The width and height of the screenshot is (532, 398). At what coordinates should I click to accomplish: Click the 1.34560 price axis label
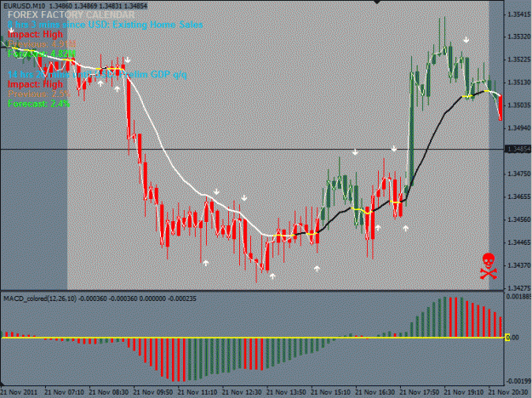click(519, 219)
